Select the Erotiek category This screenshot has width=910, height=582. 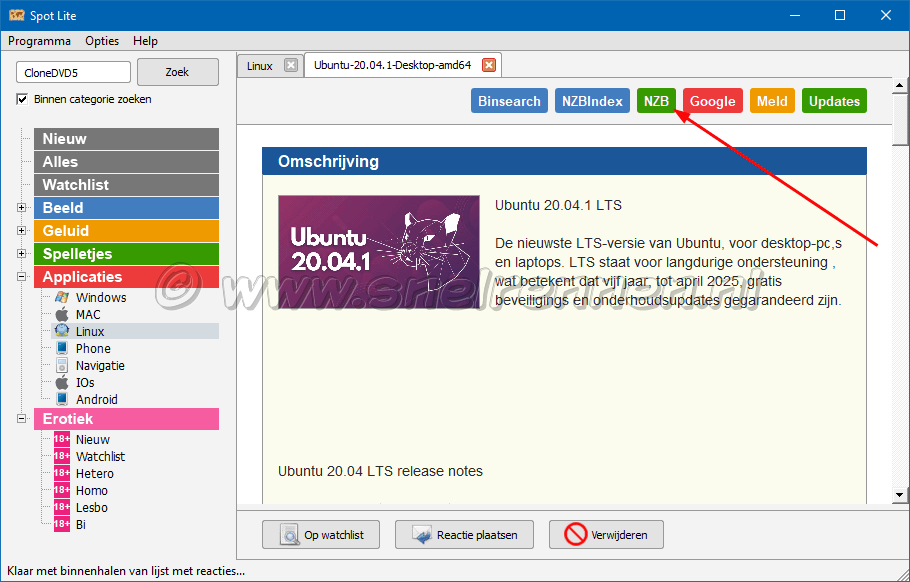point(127,418)
